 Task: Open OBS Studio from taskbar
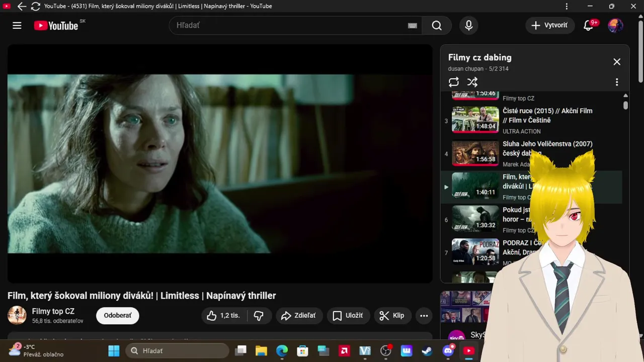386,350
